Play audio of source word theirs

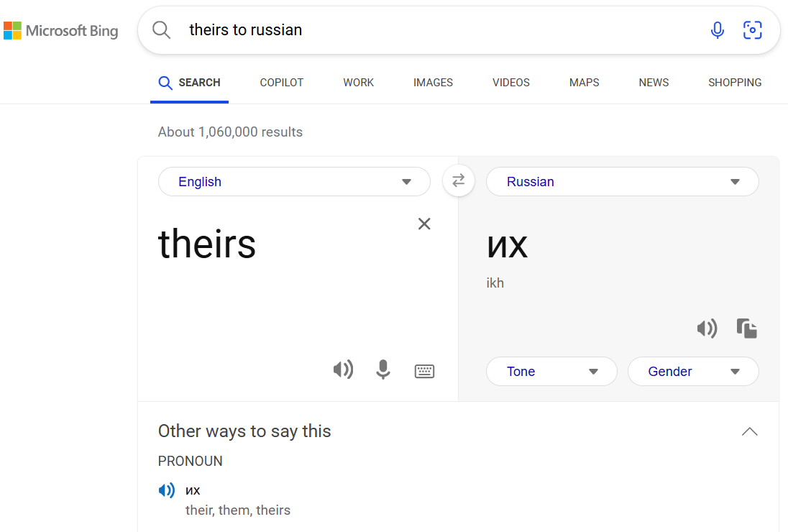(x=343, y=370)
